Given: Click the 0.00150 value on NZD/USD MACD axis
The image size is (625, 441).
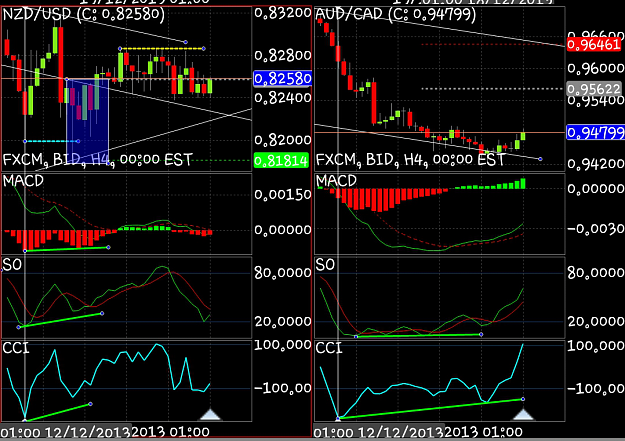Looking at the screenshot, I should (283, 195).
